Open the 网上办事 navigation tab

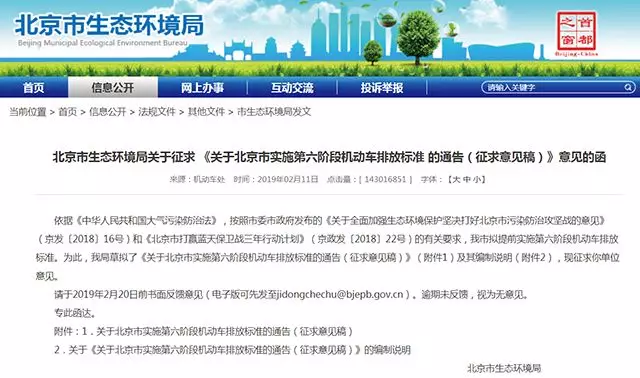tap(202, 87)
